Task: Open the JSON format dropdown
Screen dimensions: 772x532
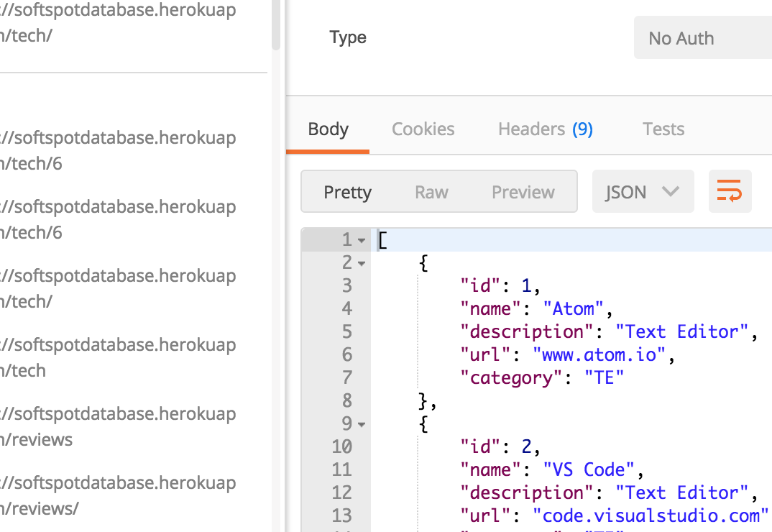Action: pos(643,191)
